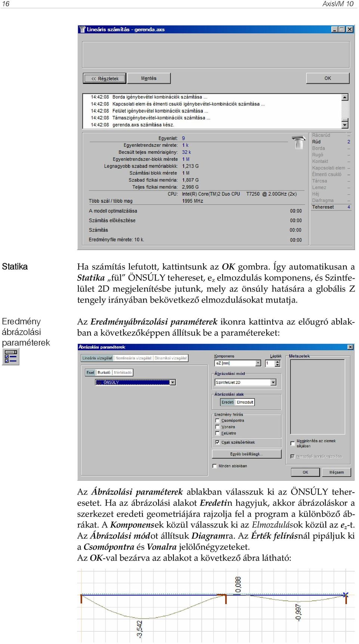Click the -0,997 value label on diagram
The width and height of the screenshot is (359, 644).
[298, 613]
